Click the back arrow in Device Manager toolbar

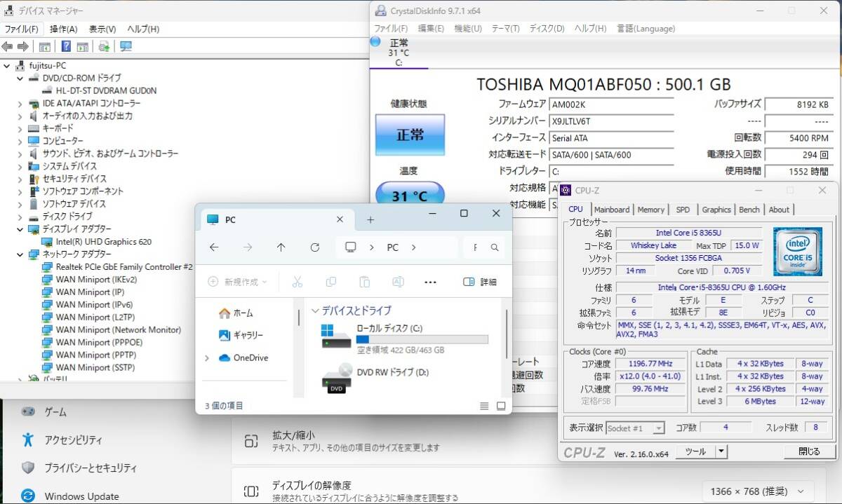tap(7, 46)
